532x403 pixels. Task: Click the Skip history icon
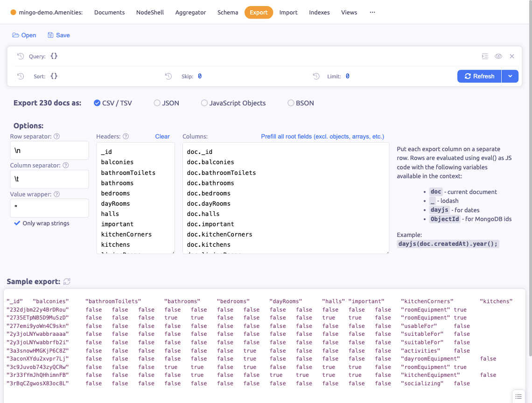point(168,76)
